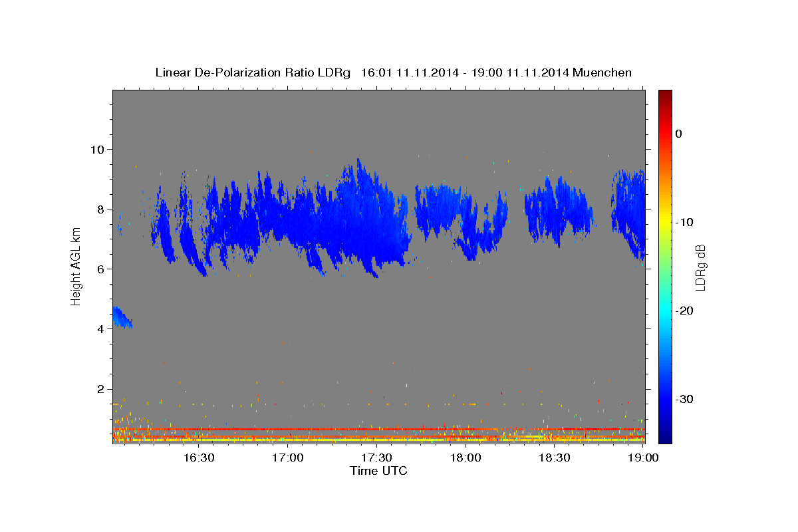
Task: Select the 17:00 time tick label
Action: (x=287, y=458)
